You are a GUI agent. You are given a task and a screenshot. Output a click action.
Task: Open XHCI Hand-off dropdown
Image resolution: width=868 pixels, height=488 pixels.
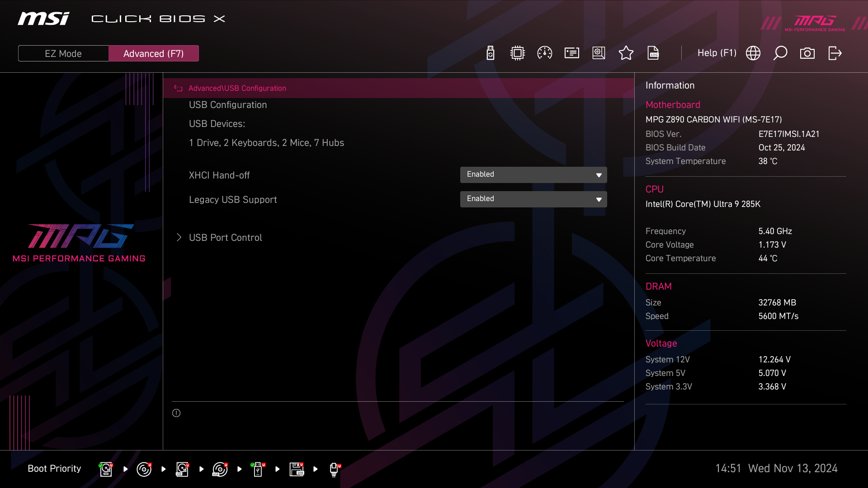pos(533,175)
